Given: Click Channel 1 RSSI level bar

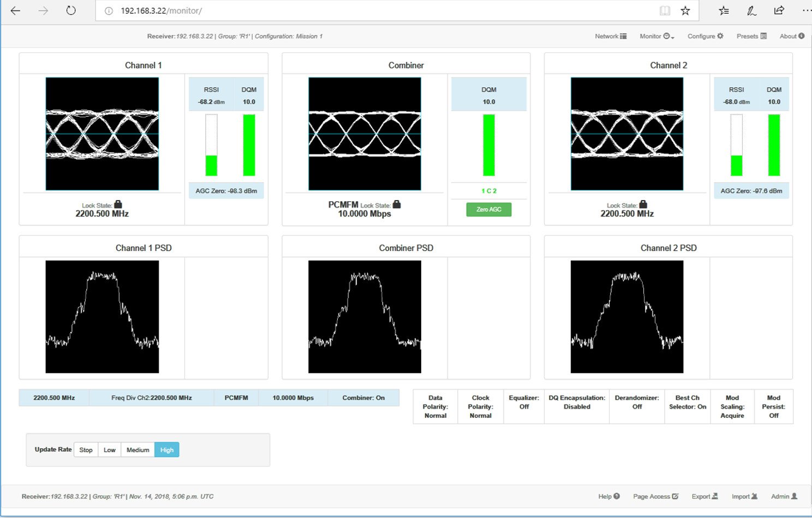Looking at the screenshot, I should (211, 145).
